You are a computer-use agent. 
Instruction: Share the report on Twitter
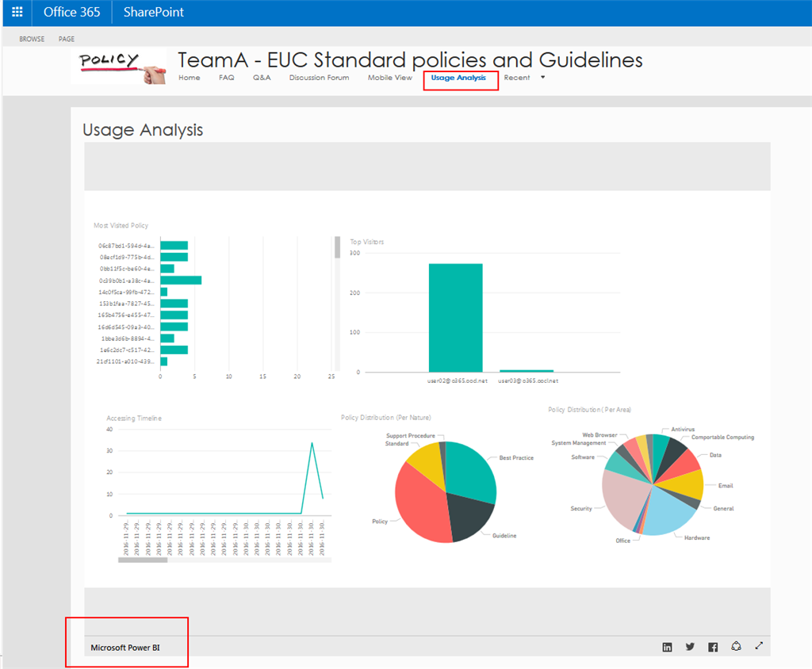click(x=690, y=647)
